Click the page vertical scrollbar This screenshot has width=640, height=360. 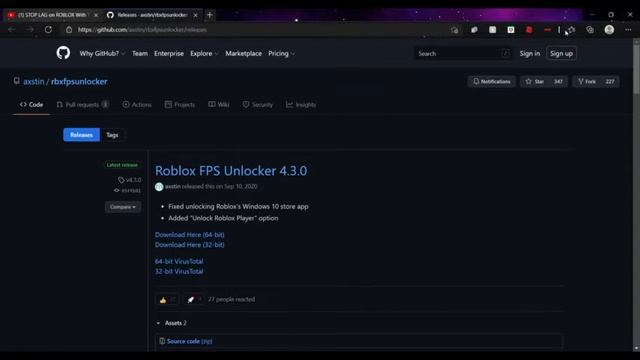(x=636, y=69)
